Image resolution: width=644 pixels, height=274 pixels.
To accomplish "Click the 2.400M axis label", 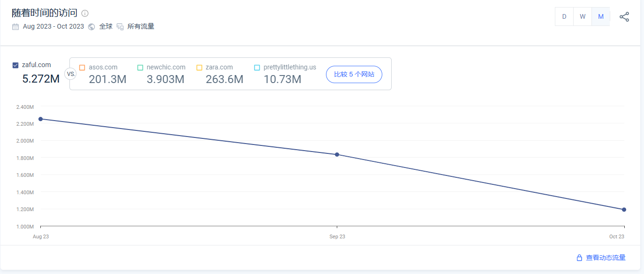I will coord(25,107).
